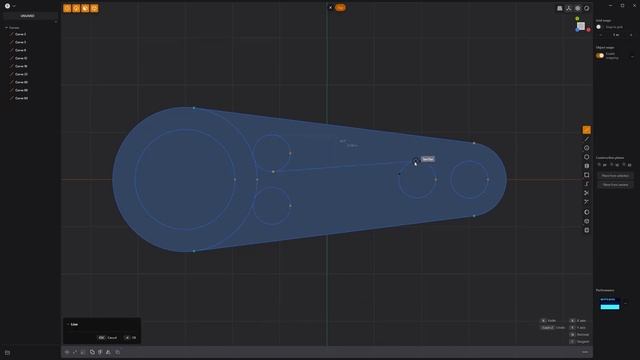This screenshot has height=360, width=640.
Task: Open the Plasticity logo menu
Action: [7, 6]
